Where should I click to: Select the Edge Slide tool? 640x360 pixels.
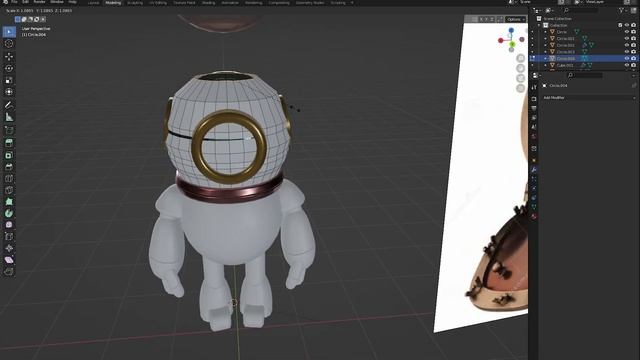(x=9, y=236)
